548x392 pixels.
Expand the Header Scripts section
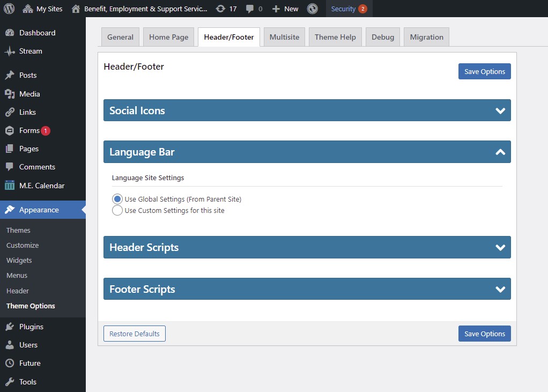pos(500,247)
